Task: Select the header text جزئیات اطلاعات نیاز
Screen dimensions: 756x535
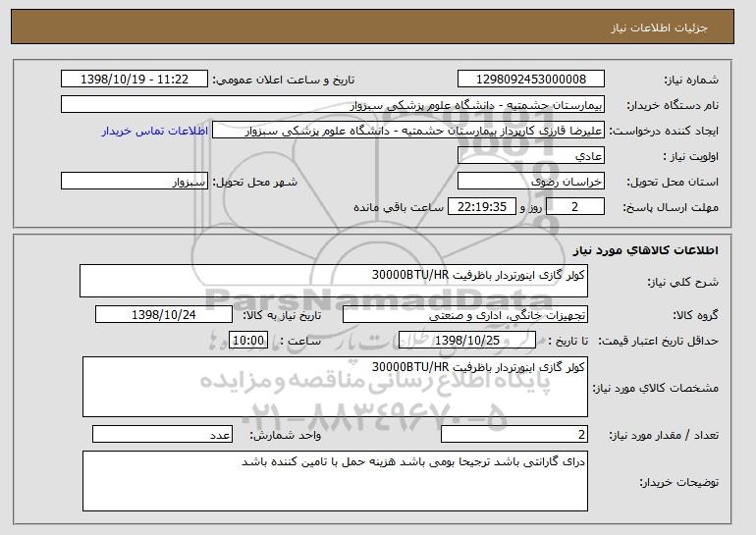Action: tap(659, 27)
